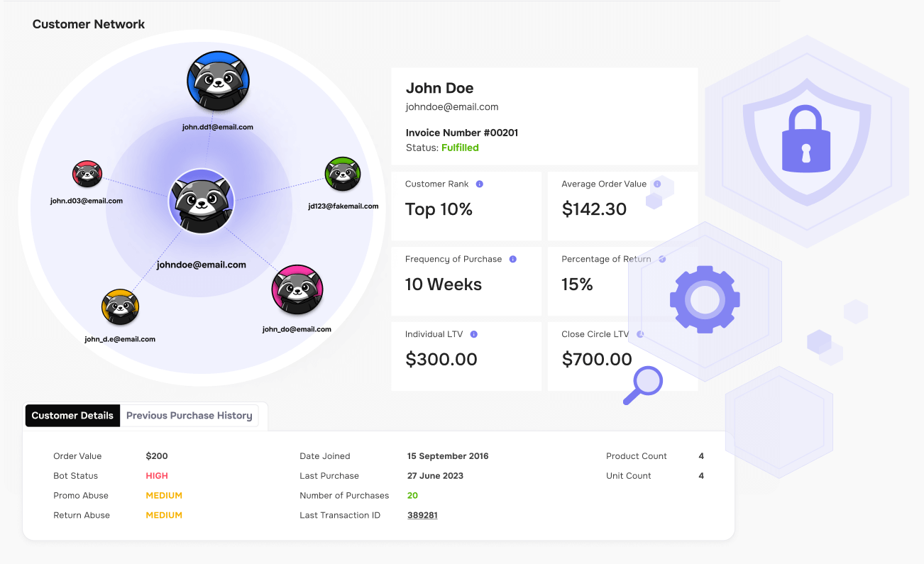Image resolution: width=924 pixels, height=564 pixels.
Task: Click the Close Circle LTV info icon
Action: 641,334
